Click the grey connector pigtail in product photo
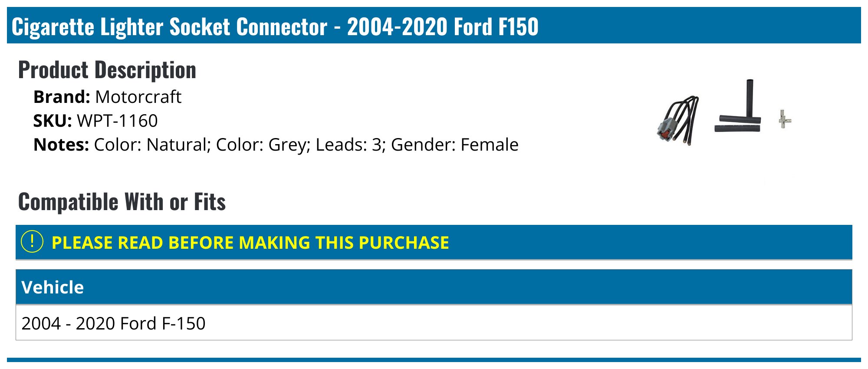The height and width of the screenshot is (369, 868). 678,121
